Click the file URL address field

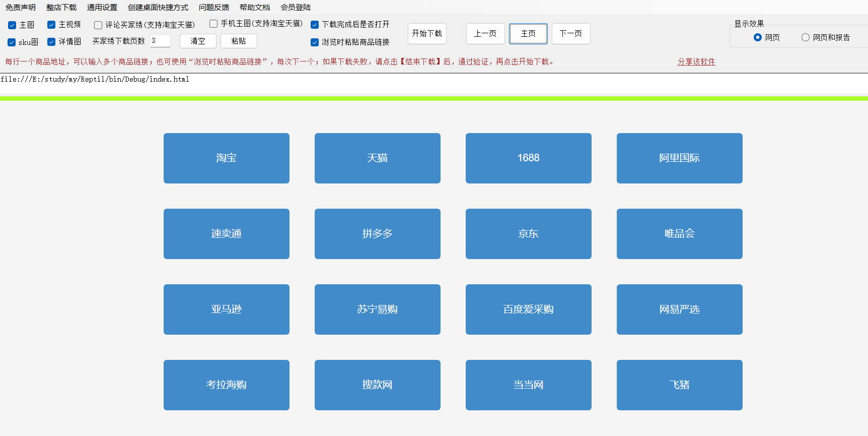(434, 84)
